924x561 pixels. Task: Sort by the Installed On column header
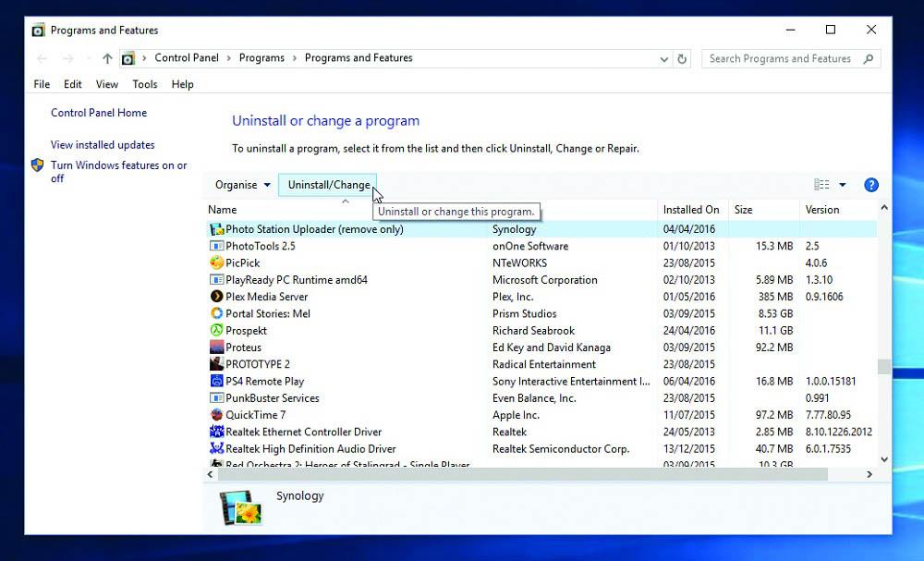[691, 210]
